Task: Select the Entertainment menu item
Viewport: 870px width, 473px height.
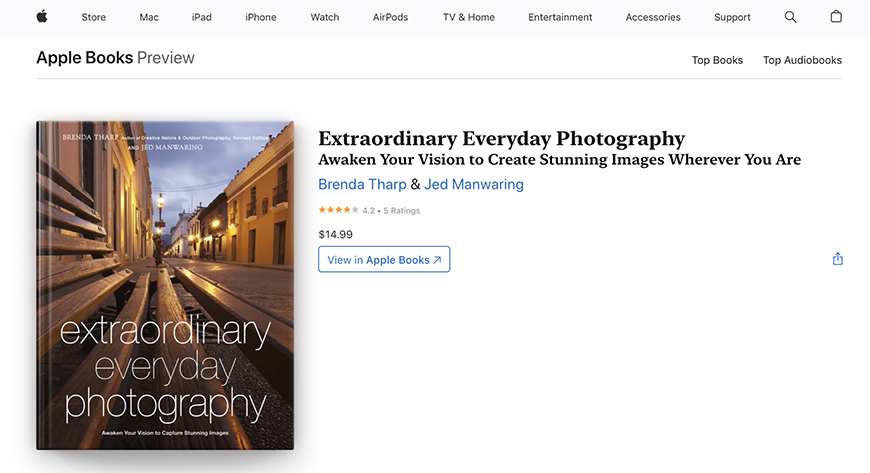Action: click(x=560, y=17)
